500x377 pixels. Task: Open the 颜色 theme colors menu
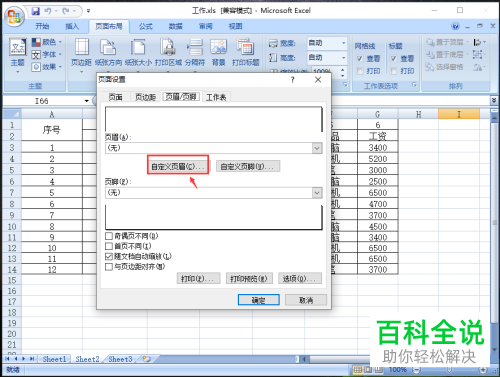[47, 42]
